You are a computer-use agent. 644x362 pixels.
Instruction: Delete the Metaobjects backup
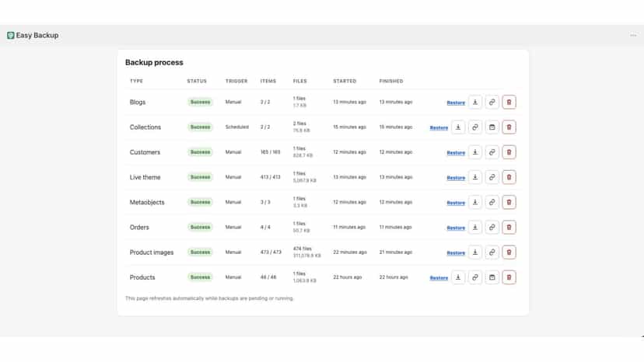coord(509,202)
